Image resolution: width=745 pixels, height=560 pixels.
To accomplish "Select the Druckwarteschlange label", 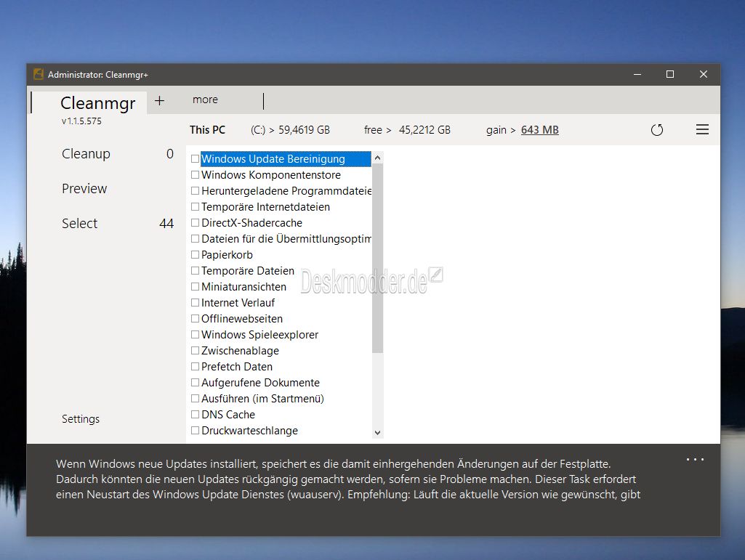I will tap(249, 430).
